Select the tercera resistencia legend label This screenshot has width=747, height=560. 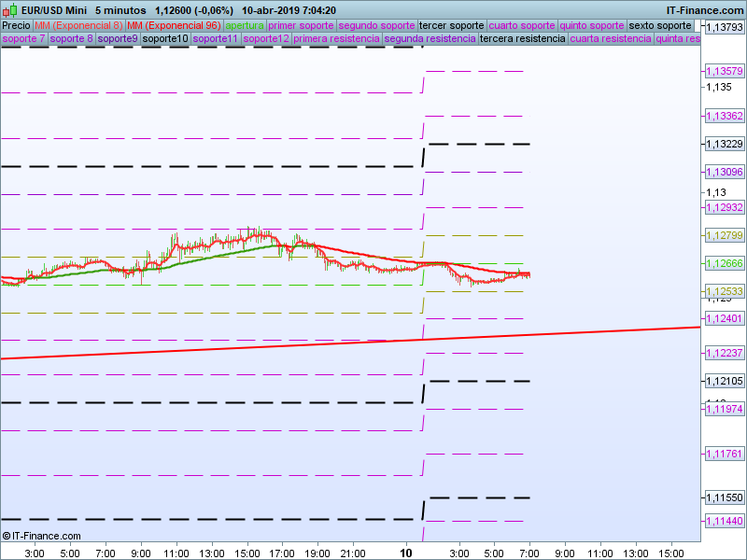pyautogui.click(x=522, y=39)
